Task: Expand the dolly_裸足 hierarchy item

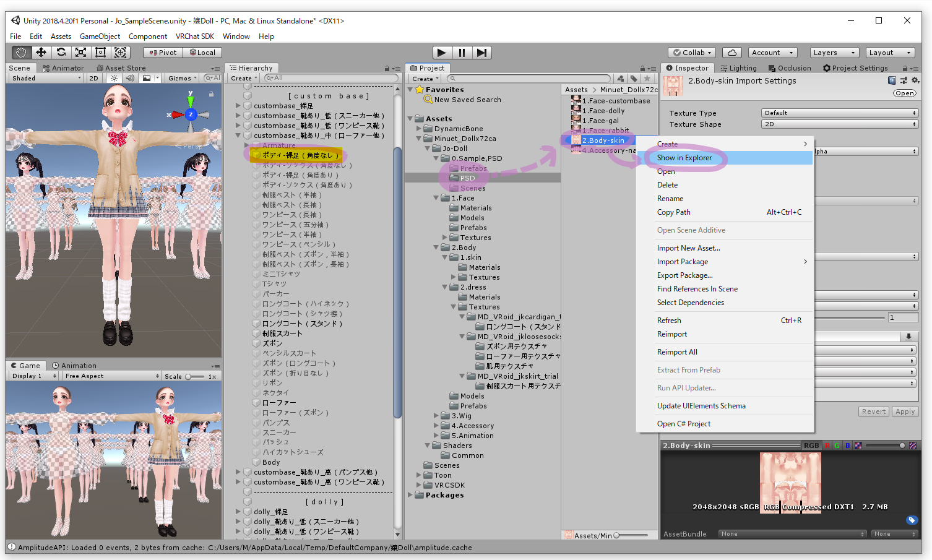Action: [x=238, y=512]
